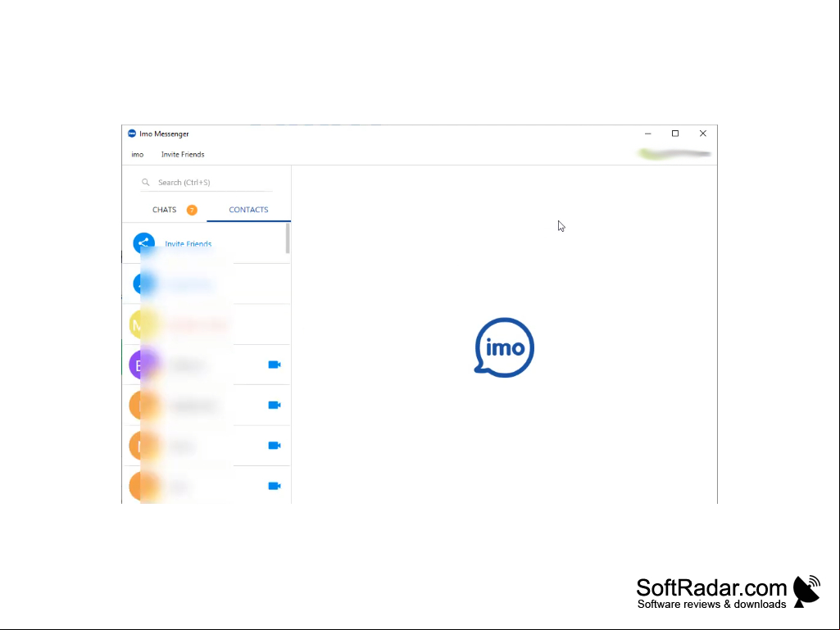Click the blue share icon beside Invite Friends

143,243
